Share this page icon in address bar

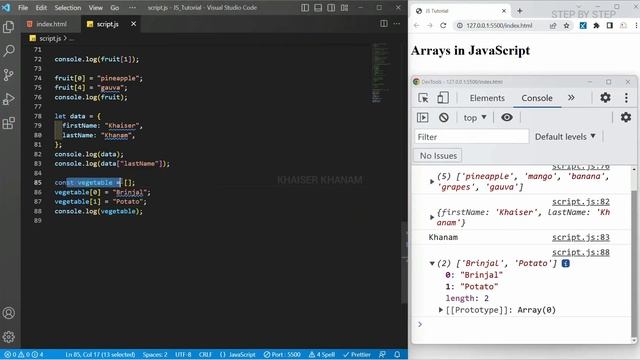553,25
